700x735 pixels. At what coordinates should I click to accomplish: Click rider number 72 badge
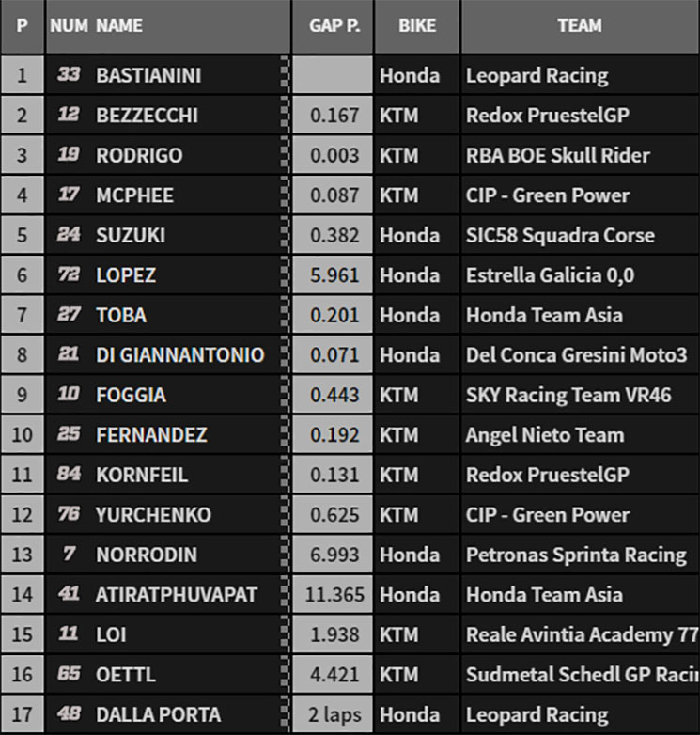[69, 275]
